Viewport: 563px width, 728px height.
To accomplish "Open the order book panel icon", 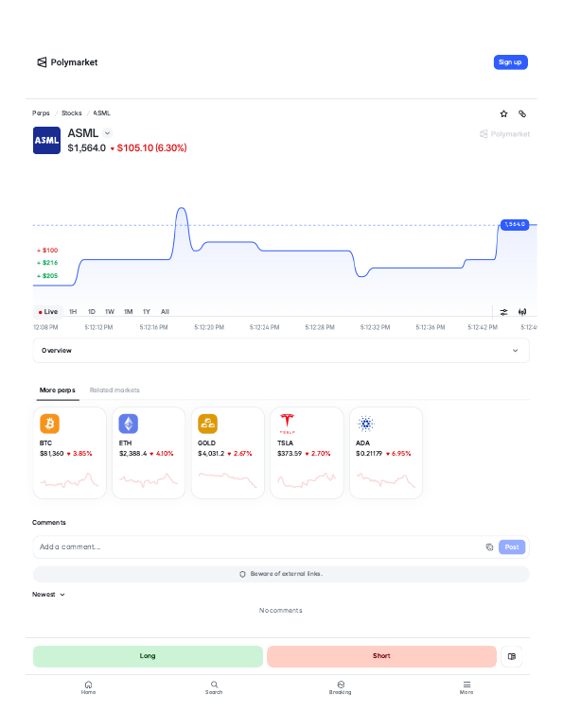I will click(512, 656).
